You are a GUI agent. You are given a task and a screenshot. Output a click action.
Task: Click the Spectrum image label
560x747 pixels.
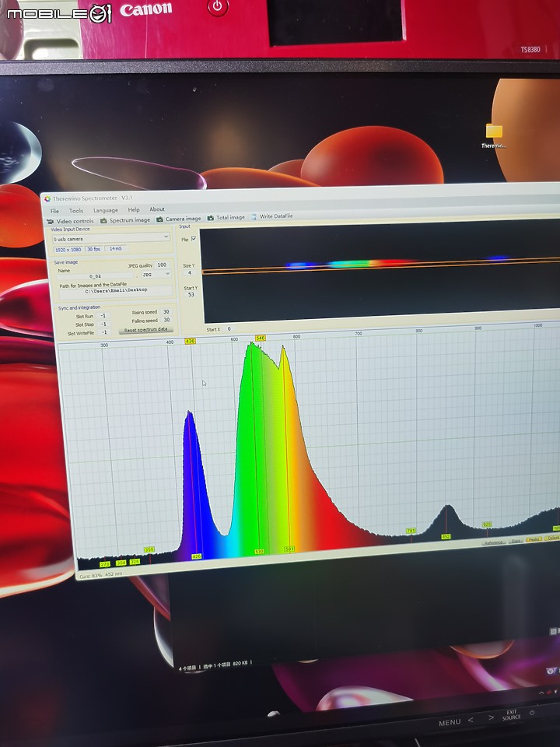[130, 220]
